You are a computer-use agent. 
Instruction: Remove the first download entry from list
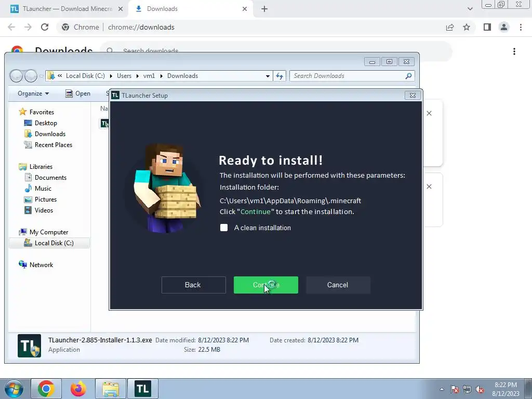[429, 113]
